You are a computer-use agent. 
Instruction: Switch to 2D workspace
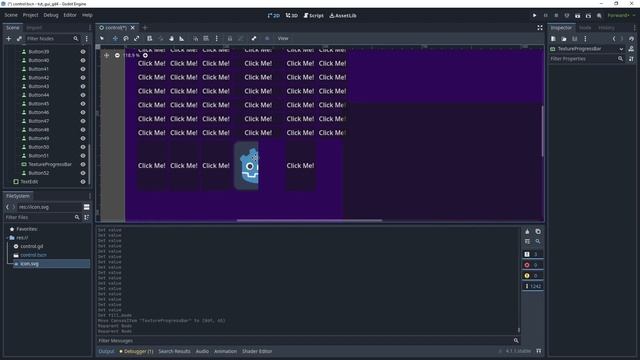tap(273, 16)
